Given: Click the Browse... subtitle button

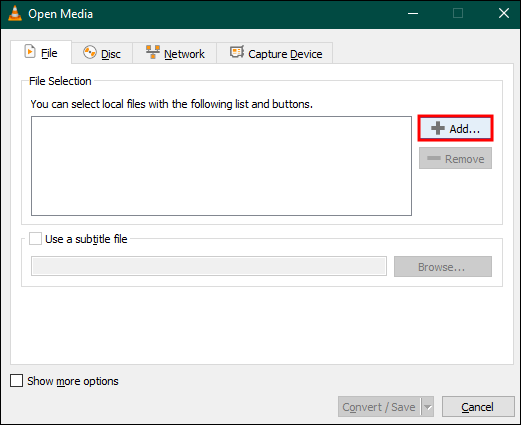Looking at the screenshot, I should (443, 267).
